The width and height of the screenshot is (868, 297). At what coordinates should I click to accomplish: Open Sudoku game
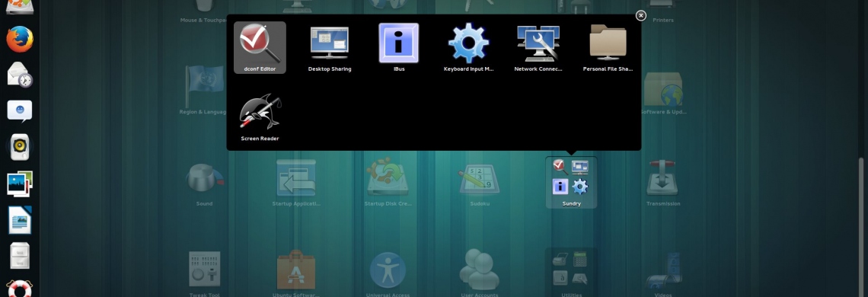(480, 182)
